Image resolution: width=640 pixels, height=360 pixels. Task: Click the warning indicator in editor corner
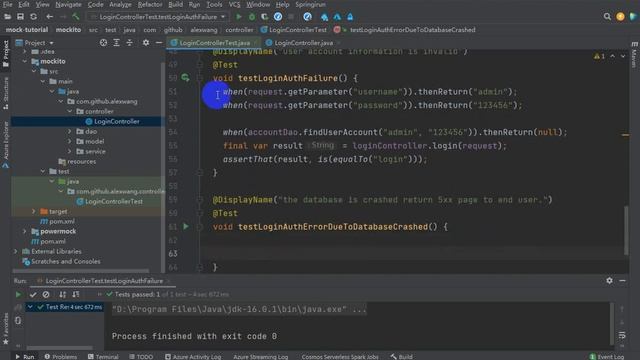[x=599, y=56]
